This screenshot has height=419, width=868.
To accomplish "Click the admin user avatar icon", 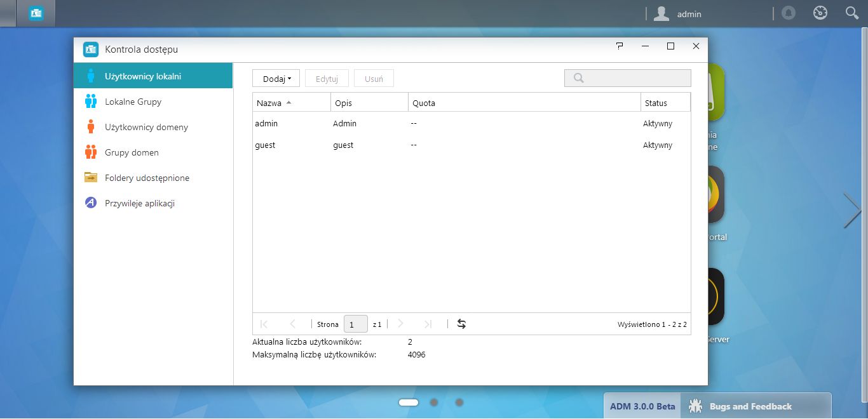I will point(661,13).
